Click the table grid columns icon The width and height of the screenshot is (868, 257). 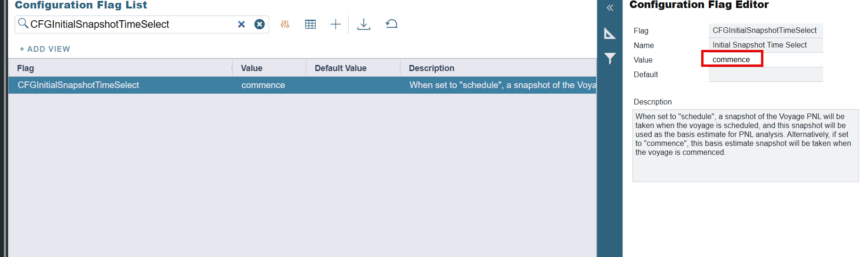coord(310,24)
